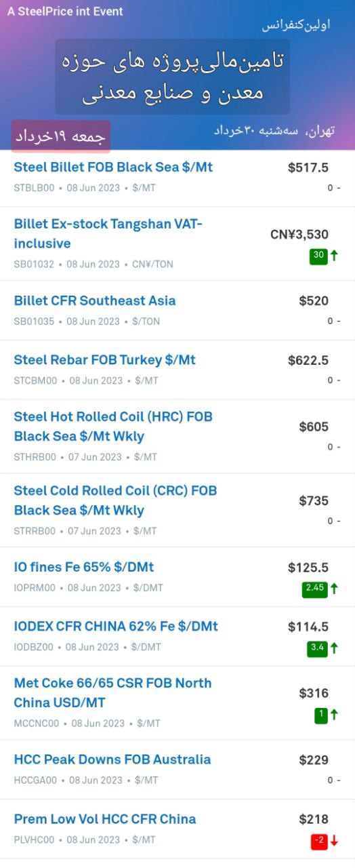Click red -2 change badge

(x=319, y=841)
